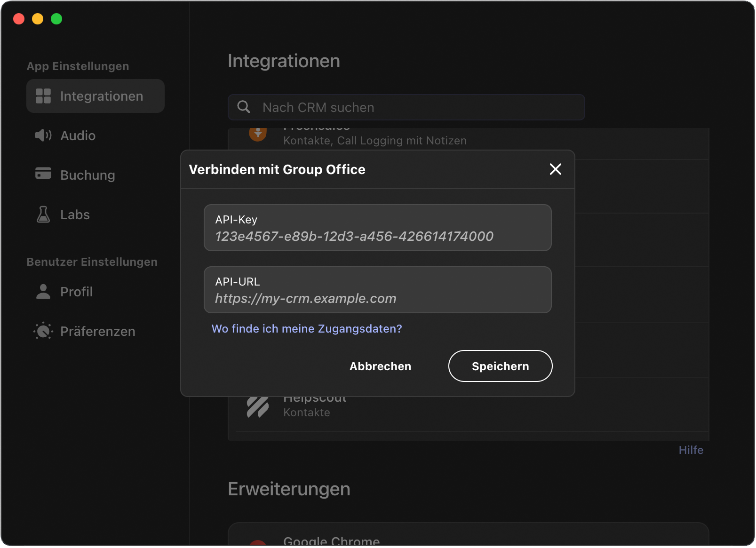The width and height of the screenshot is (756, 548).
Task: Click the Profil person icon
Action: (x=42, y=292)
